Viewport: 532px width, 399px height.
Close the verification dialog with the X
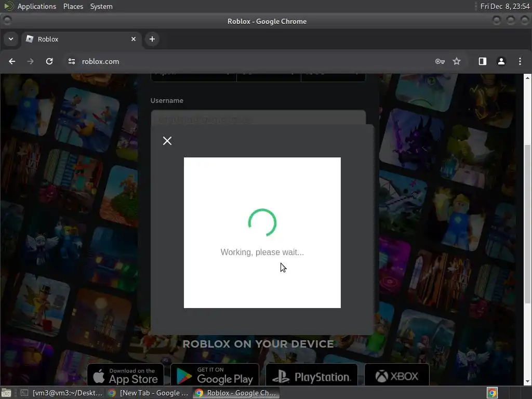pos(167,140)
